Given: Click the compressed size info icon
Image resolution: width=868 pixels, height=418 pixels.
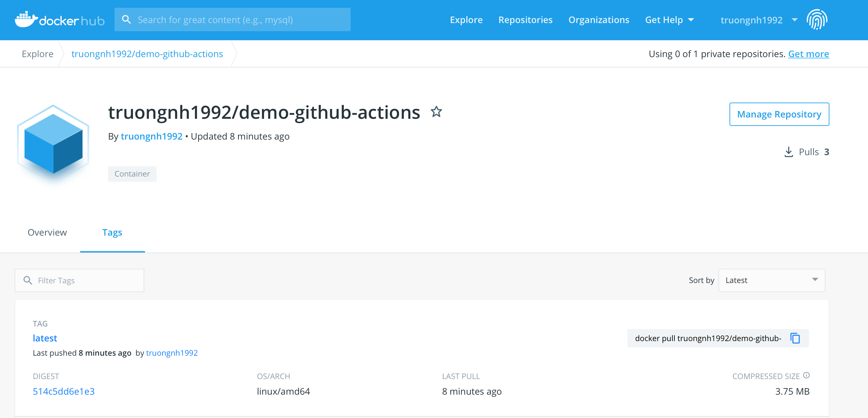Looking at the screenshot, I should pyautogui.click(x=806, y=375).
